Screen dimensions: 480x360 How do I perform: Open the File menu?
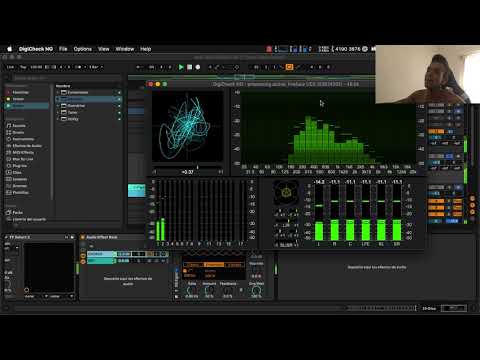(63, 49)
